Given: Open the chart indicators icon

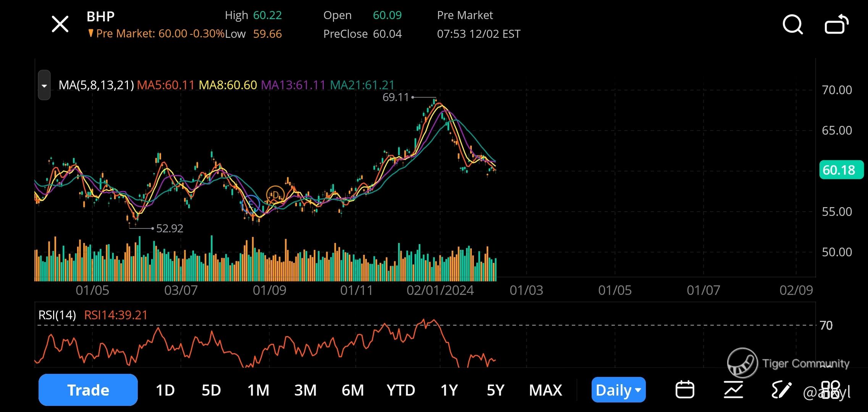Looking at the screenshot, I should (x=733, y=390).
